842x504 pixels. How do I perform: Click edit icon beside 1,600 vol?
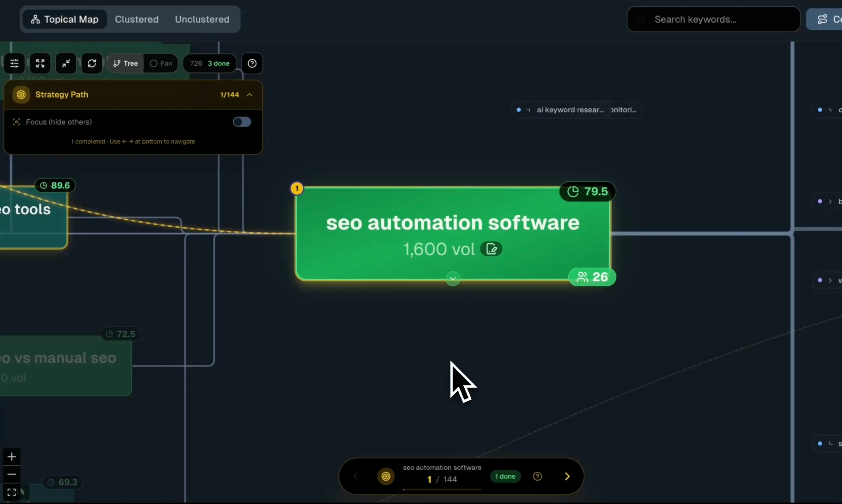pos(491,249)
